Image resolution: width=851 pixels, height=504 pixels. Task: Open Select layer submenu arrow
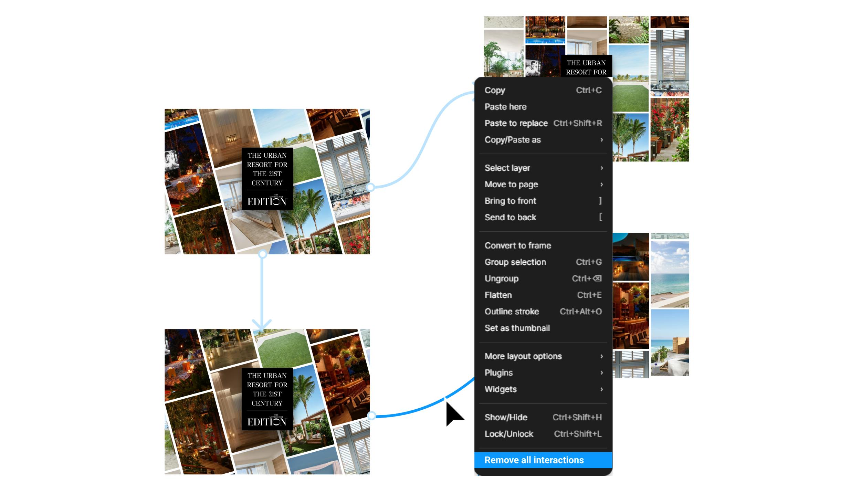pos(601,168)
